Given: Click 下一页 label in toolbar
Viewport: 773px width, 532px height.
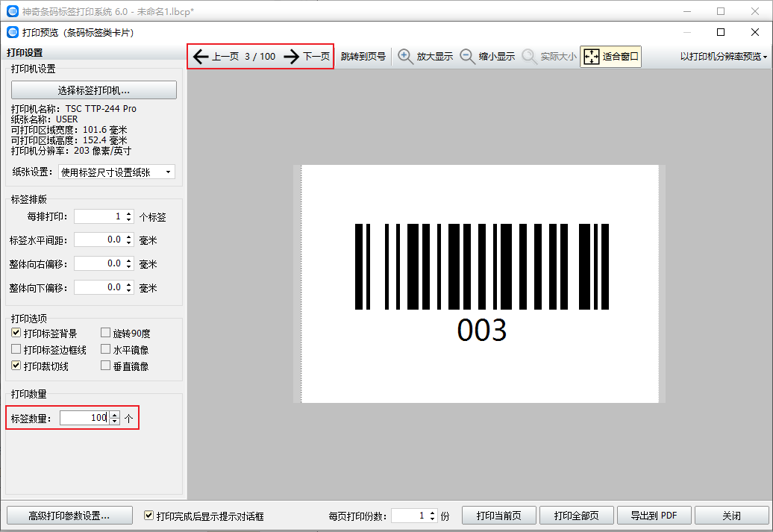Looking at the screenshot, I should point(316,57).
